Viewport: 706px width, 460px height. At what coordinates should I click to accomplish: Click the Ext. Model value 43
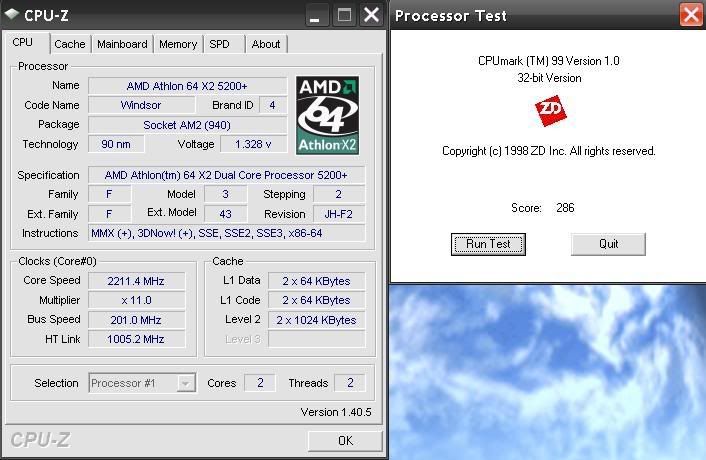tap(226, 214)
